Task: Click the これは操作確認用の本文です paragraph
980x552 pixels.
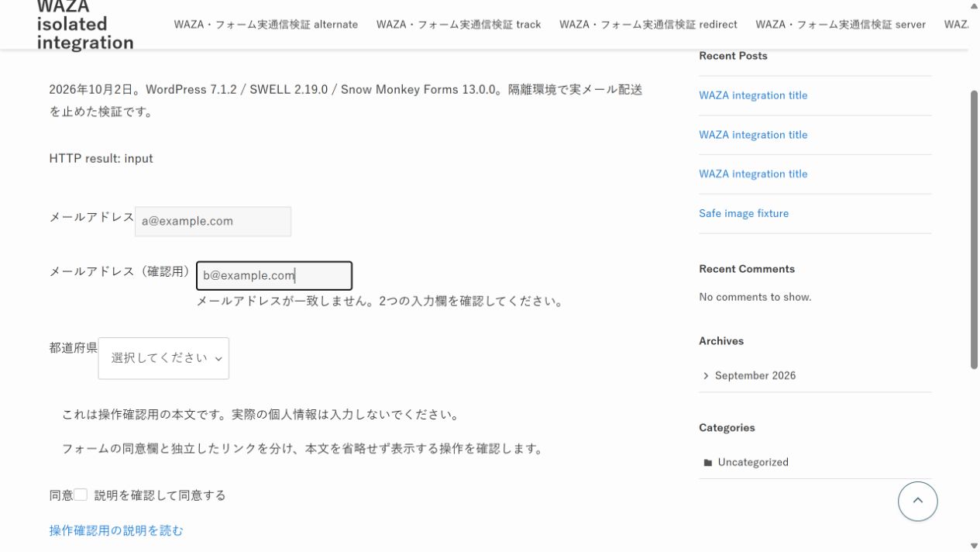Action: point(260,415)
